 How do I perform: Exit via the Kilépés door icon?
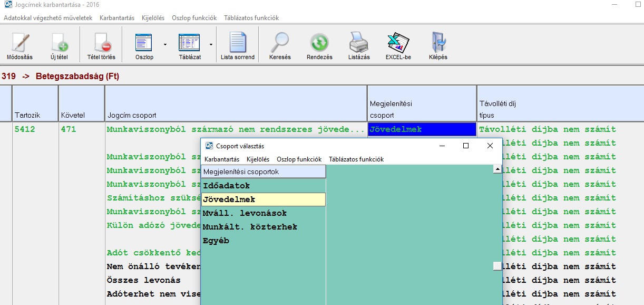(x=438, y=42)
